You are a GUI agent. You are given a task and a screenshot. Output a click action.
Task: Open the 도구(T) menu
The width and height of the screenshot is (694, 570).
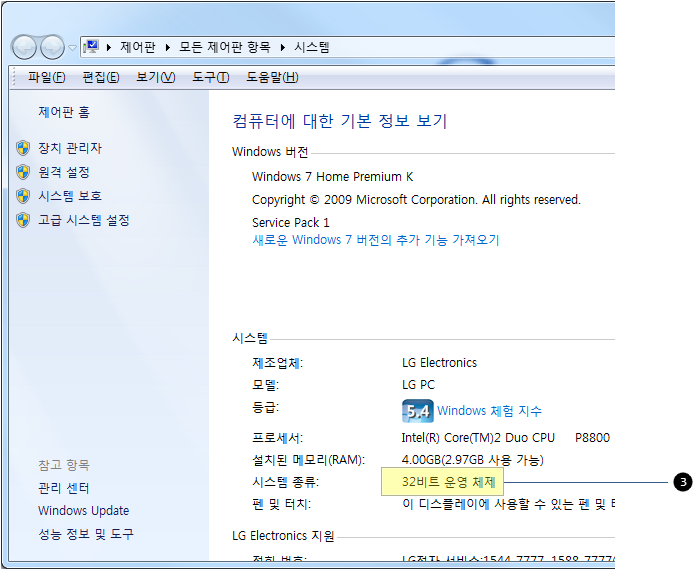(211, 77)
